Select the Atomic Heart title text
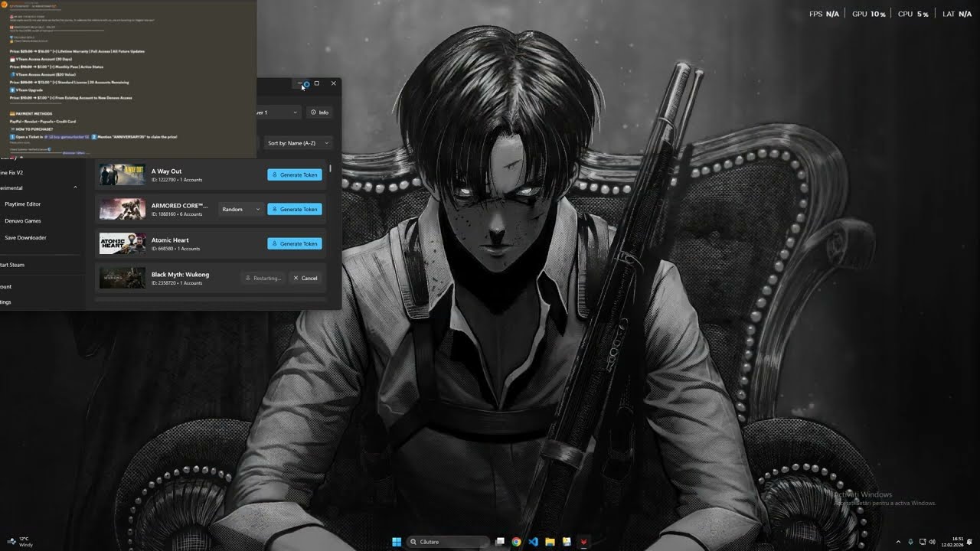This screenshot has height=551, width=980. tap(170, 240)
